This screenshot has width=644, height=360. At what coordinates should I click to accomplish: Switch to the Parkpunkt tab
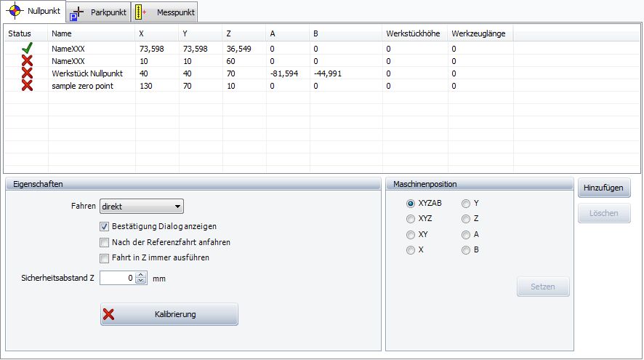click(x=98, y=13)
